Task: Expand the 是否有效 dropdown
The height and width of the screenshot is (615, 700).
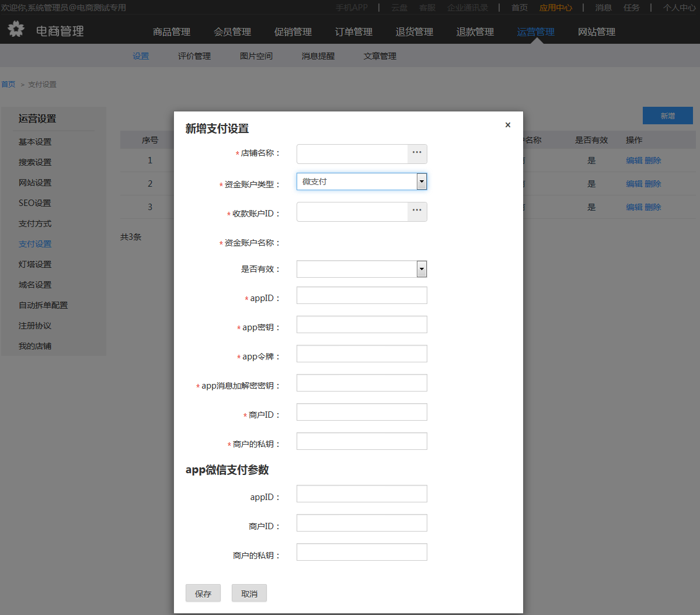Action: [422, 269]
